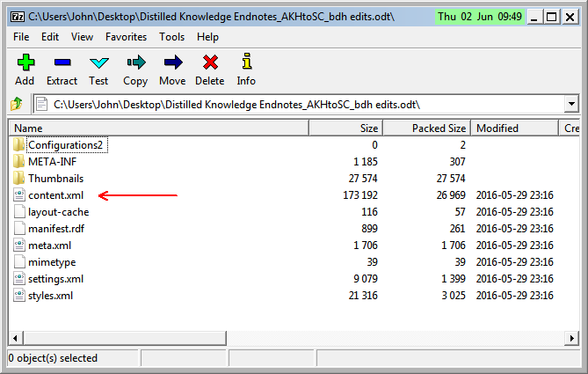
Task: Select the META-INF folder
Action: tap(52, 161)
